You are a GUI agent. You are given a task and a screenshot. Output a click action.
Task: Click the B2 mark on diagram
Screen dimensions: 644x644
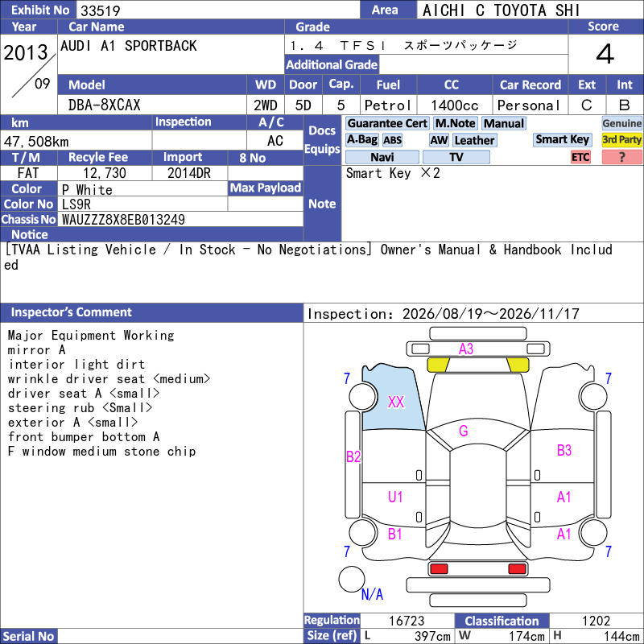click(353, 456)
